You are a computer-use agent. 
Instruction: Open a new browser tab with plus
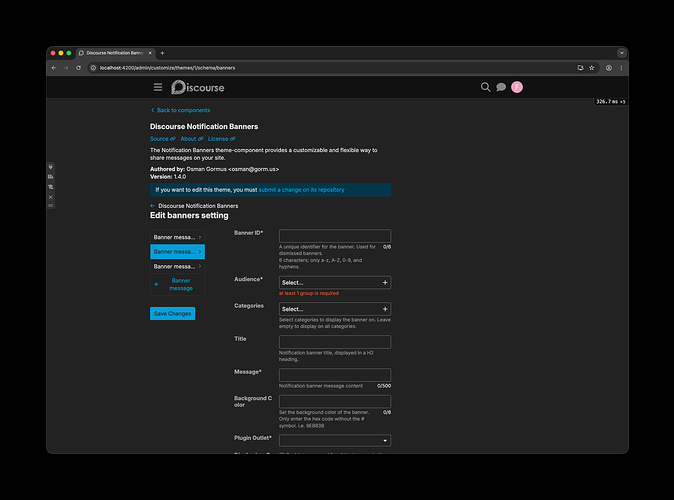tap(162, 53)
